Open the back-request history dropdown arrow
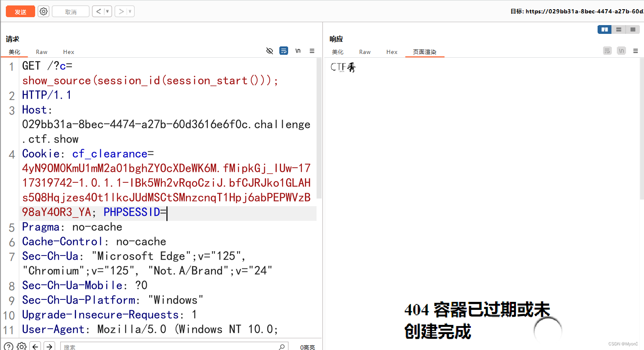This screenshot has height=350, width=644. [x=109, y=11]
